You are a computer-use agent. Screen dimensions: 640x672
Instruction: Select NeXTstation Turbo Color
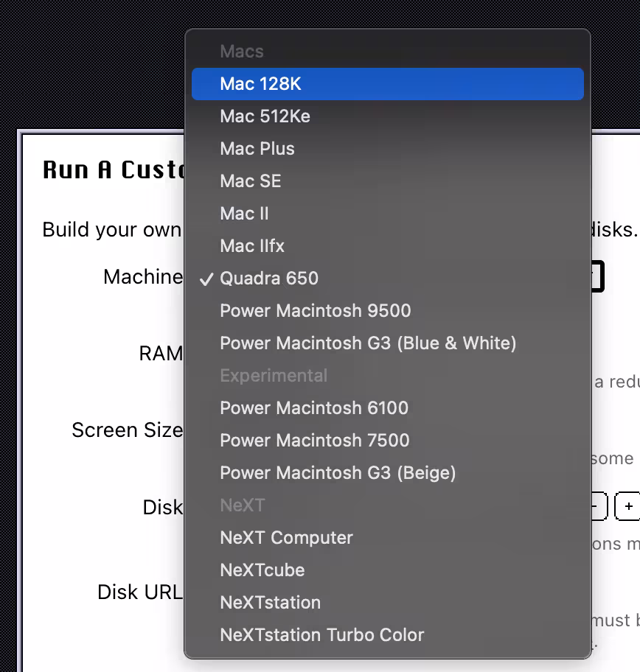coord(387,635)
